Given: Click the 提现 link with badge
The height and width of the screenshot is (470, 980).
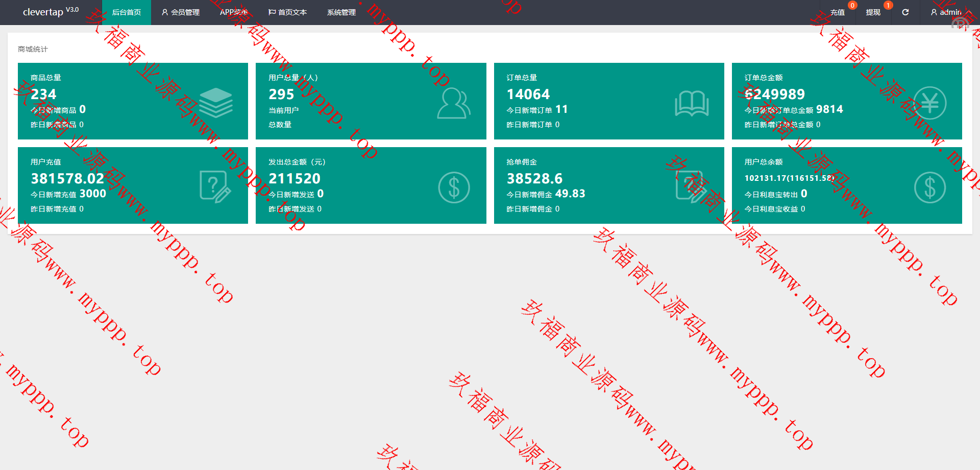Looking at the screenshot, I should coord(873,12).
